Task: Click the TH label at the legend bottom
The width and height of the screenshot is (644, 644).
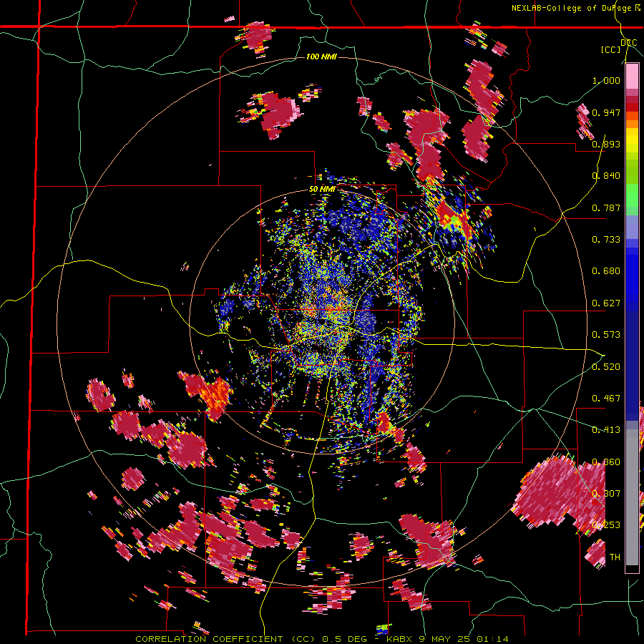Action: click(x=615, y=557)
